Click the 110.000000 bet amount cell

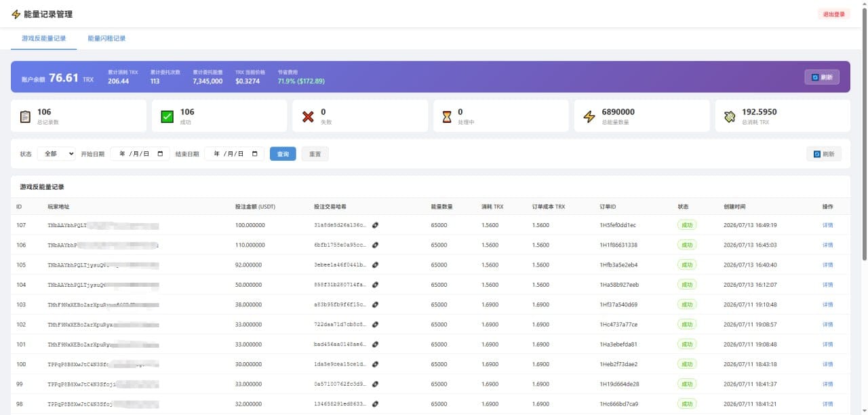coord(250,245)
